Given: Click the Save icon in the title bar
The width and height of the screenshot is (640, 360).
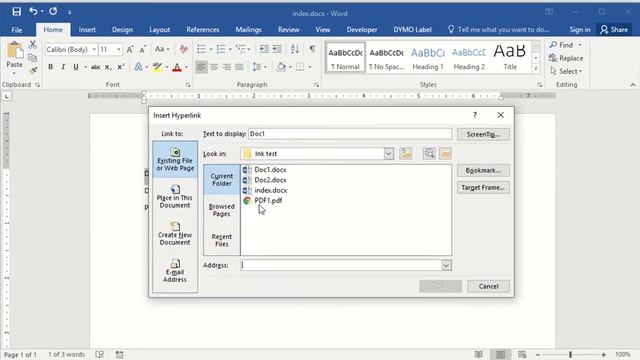Looking at the screenshot, I should click(x=16, y=11).
